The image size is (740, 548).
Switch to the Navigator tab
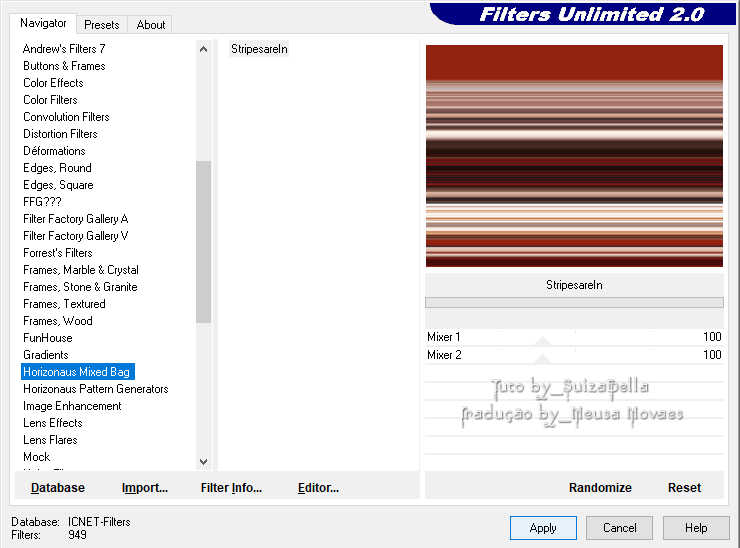[43, 23]
